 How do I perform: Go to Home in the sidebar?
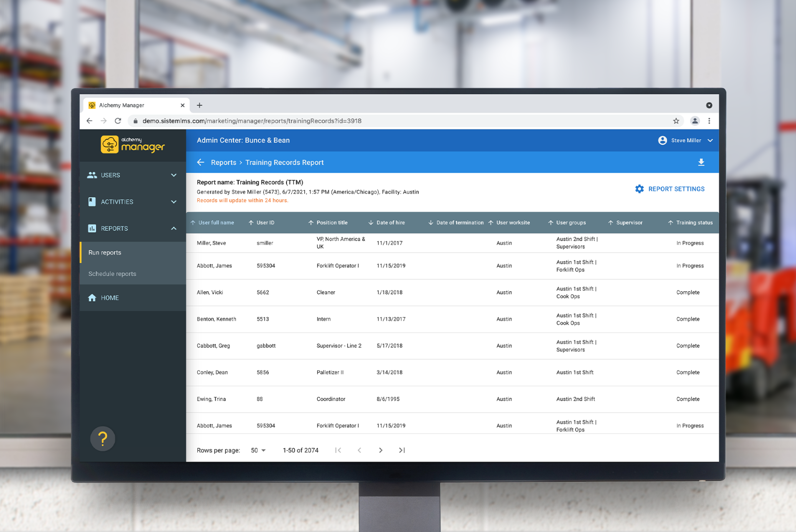click(x=110, y=298)
